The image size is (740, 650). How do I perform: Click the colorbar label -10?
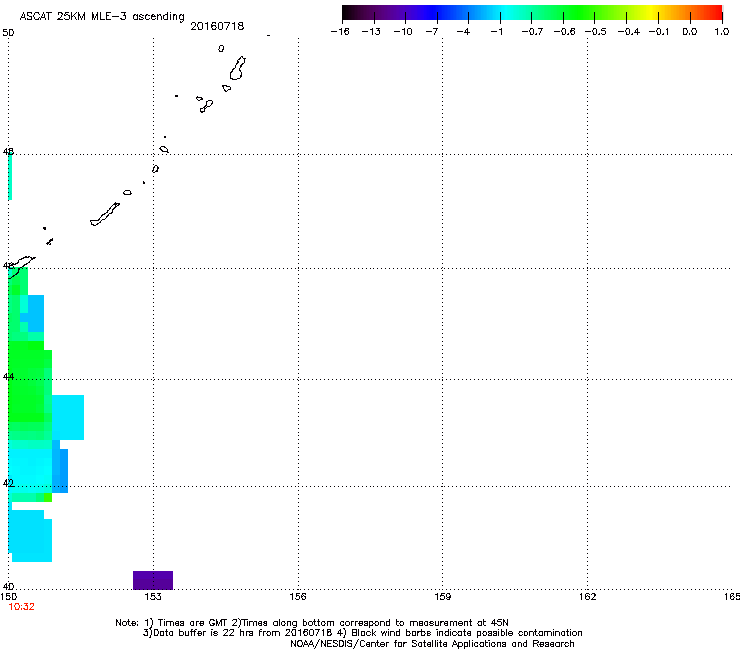point(403,32)
